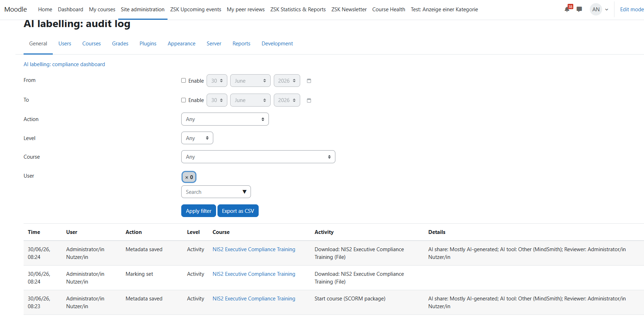
Task: Open the From date calendar picker
Action: click(309, 81)
